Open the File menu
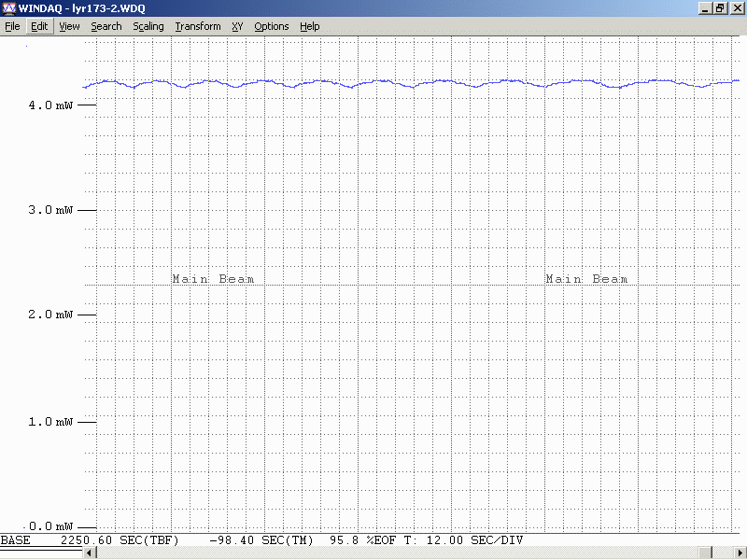This screenshot has width=747, height=560. pos(12,26)
